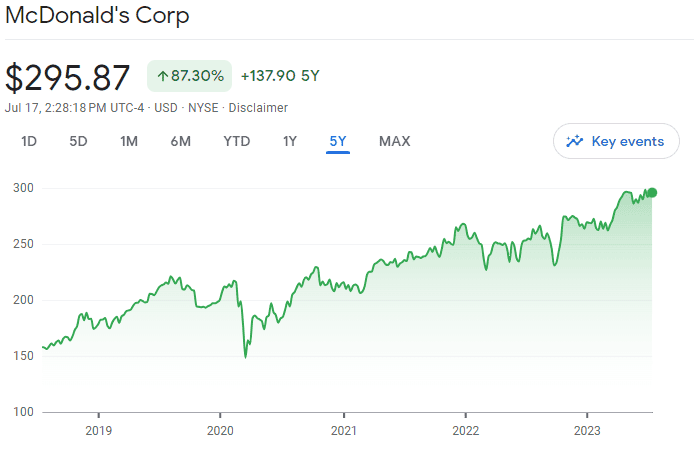Click the 2019 x-axis year label
694x454 pixels.
tap(98, 431)
